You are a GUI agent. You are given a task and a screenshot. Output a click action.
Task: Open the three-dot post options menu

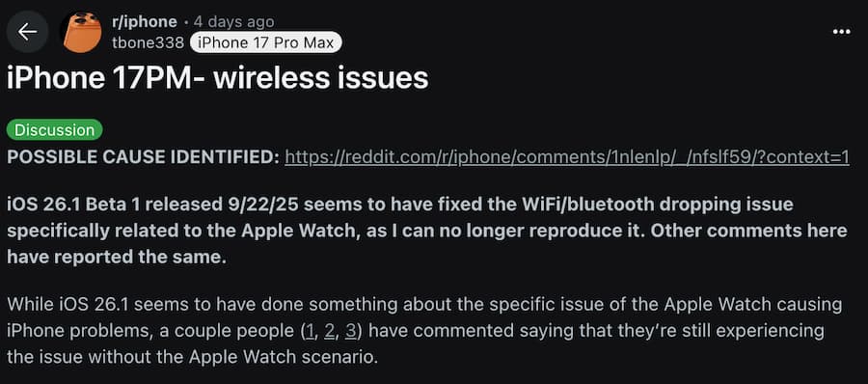coord(841,32)
